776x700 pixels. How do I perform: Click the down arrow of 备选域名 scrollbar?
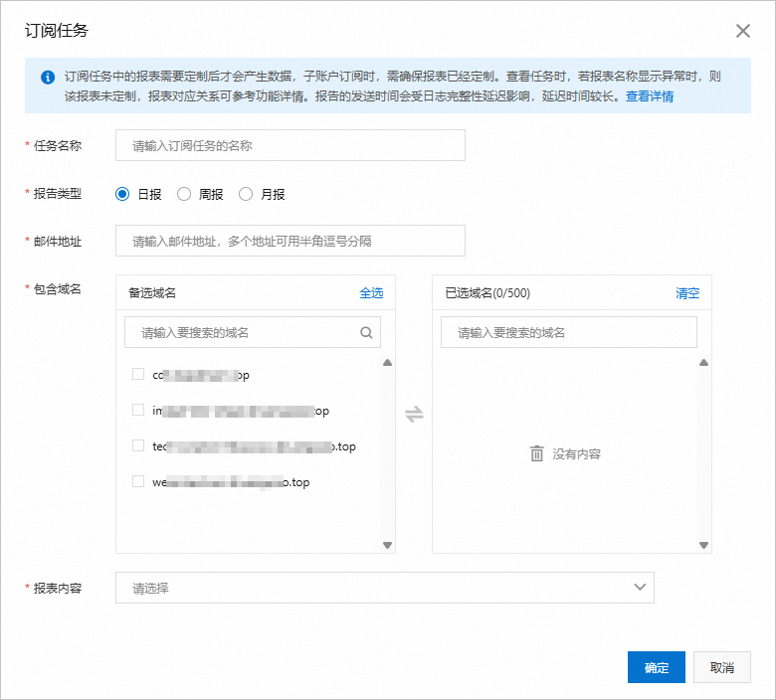pos(388,545)
